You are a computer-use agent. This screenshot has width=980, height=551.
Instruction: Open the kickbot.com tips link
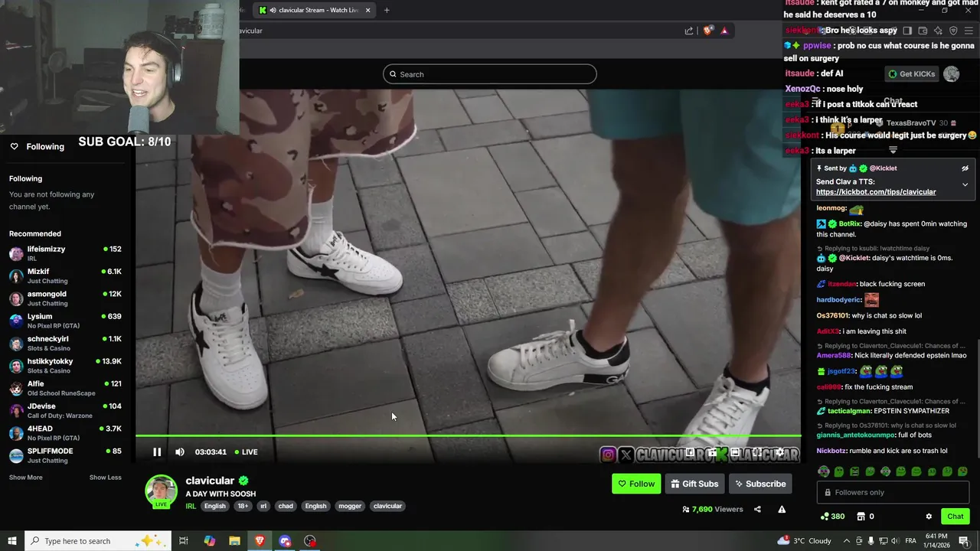876,192
